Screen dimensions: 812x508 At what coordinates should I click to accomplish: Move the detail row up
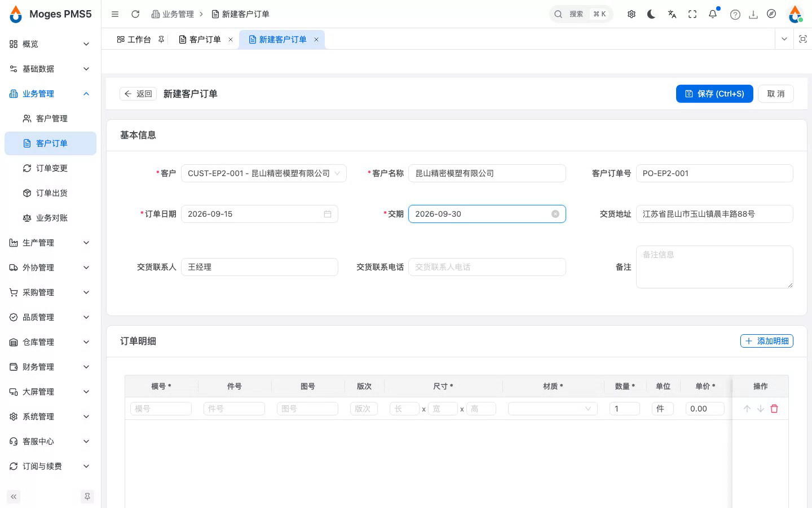point(747,409)
